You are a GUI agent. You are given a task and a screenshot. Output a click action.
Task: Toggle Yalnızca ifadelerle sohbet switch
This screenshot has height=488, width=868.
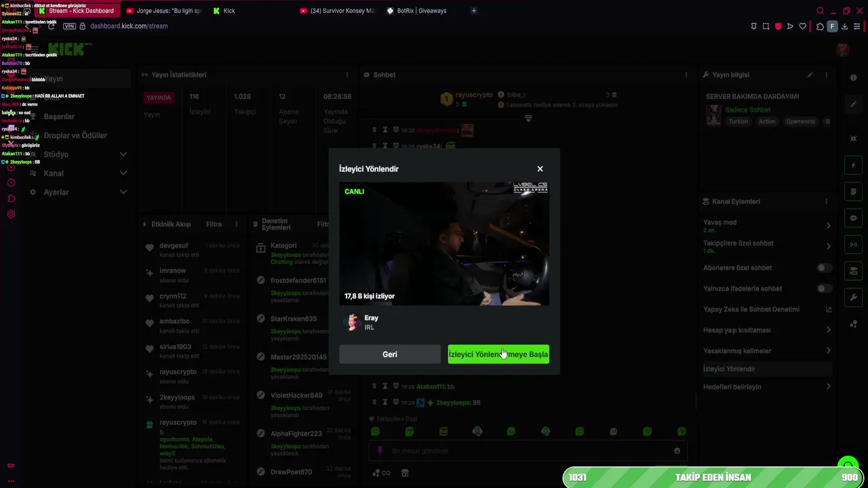click(823, 289)
